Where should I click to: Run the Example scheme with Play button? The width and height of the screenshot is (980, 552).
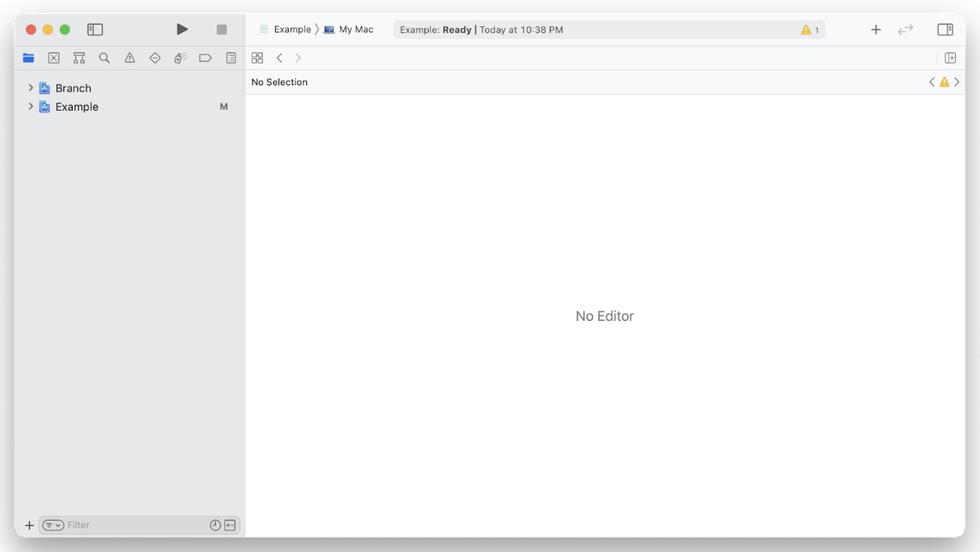click(x=182, y=30)
